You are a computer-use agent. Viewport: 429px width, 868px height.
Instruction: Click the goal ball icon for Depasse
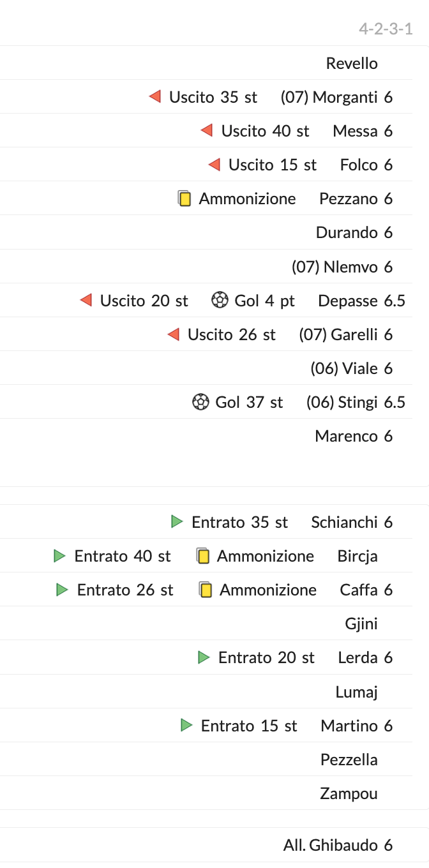point(220,300)
